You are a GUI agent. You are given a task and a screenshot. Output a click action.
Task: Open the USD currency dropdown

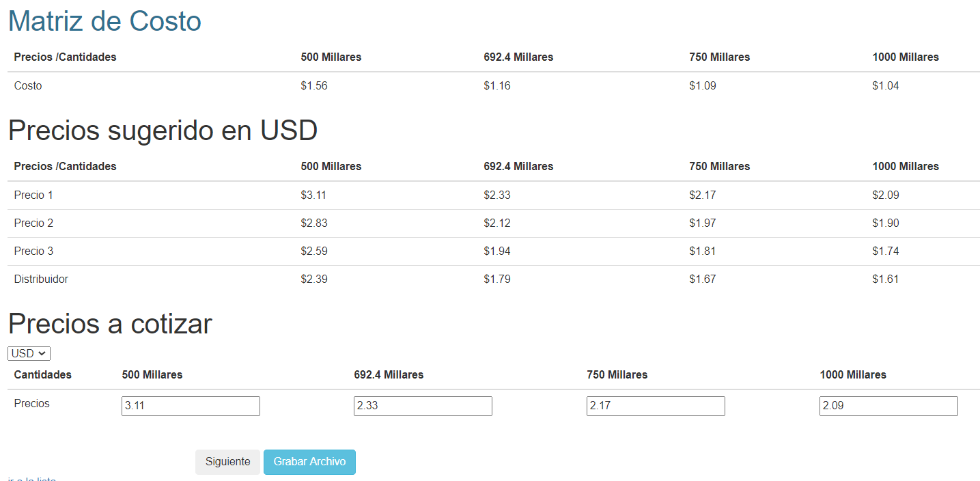[x=29, y=353]
